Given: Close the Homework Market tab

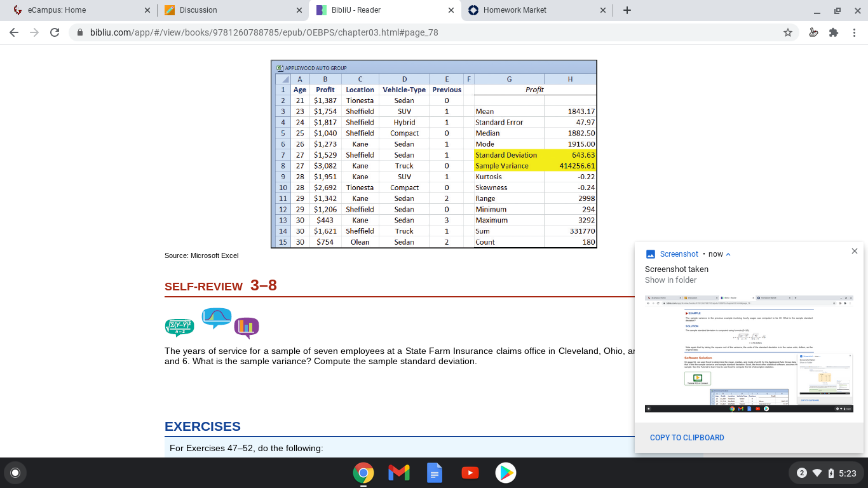Looking at the screenshot, I should pos(602,10).
